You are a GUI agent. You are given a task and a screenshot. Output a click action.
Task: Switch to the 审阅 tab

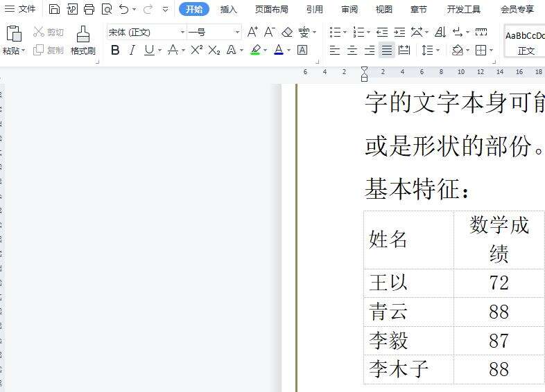coord(349,10)
